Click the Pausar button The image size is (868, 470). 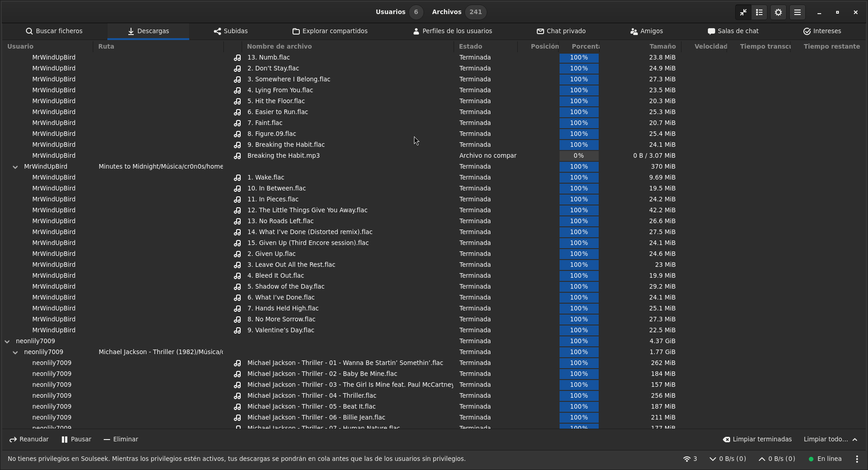click(x=76, y=439)
